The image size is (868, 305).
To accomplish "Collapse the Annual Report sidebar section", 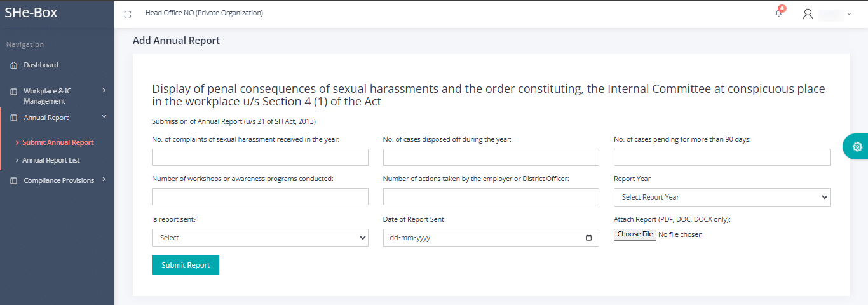I will (x=104, y=117).
